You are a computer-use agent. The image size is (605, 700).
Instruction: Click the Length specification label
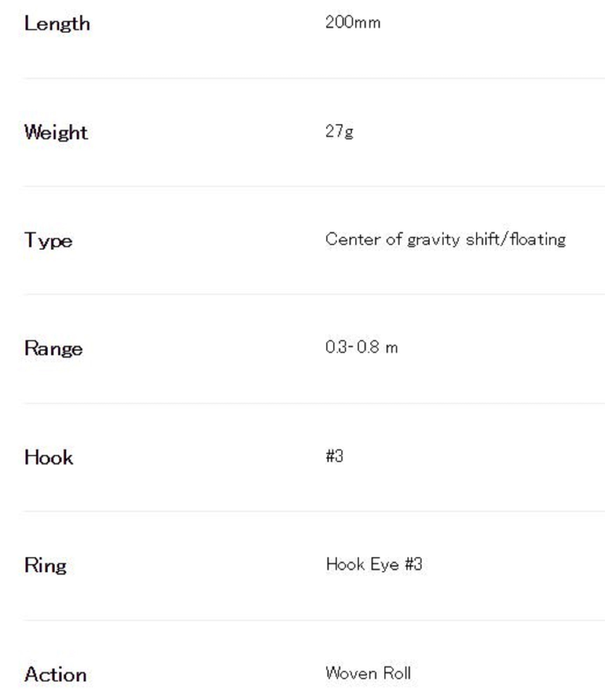click(x=57, y=24)
